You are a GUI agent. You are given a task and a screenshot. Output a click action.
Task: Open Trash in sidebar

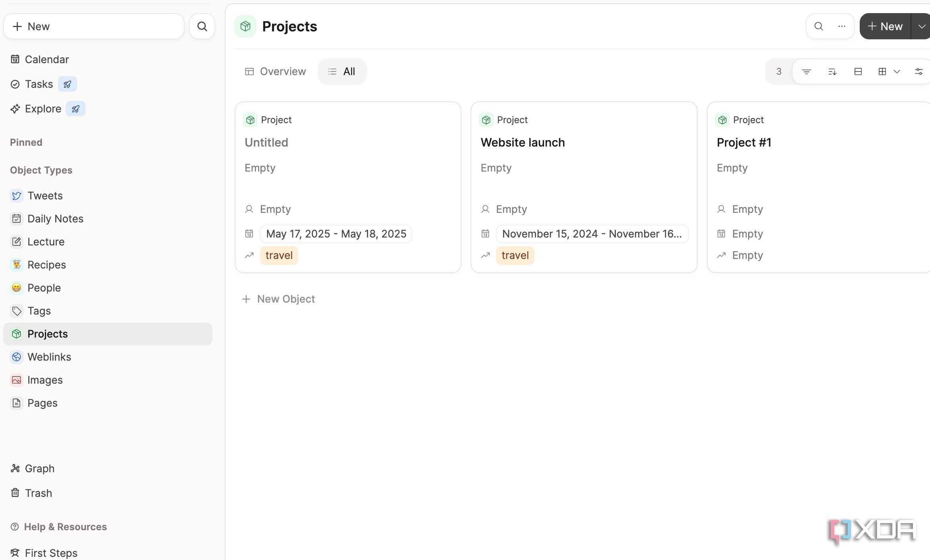pyautogui.click(x=31, y=493)
